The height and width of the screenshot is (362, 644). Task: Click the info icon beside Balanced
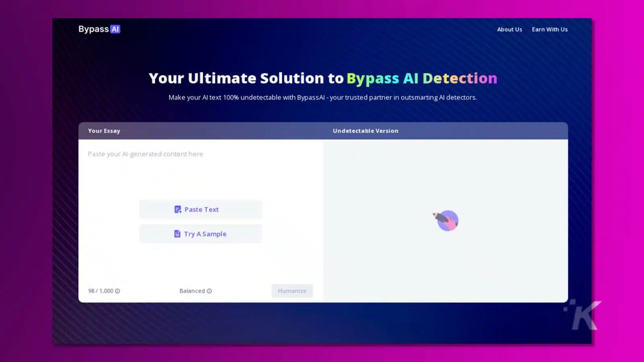pos(209,291)
